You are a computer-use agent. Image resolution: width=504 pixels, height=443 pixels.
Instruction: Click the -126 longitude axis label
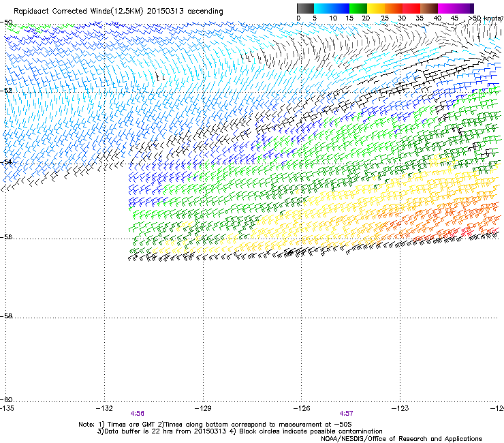[302, 408]
